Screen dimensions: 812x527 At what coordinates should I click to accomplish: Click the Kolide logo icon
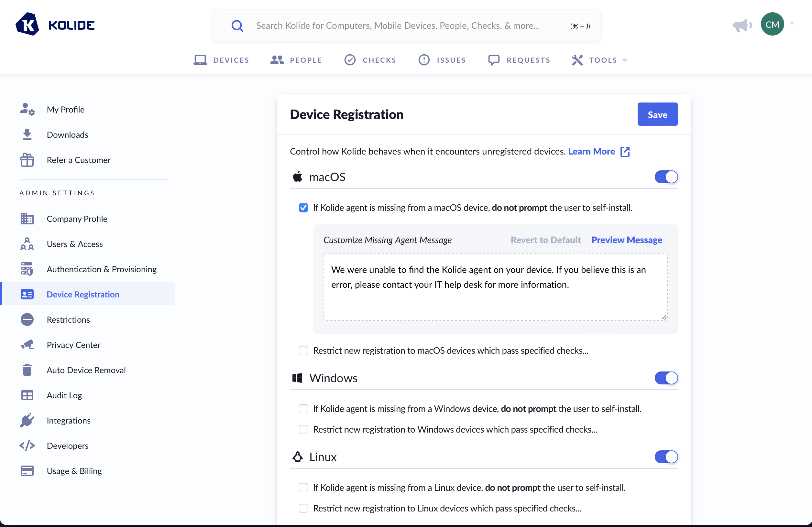pyautogui.click(x=27, y=24)
